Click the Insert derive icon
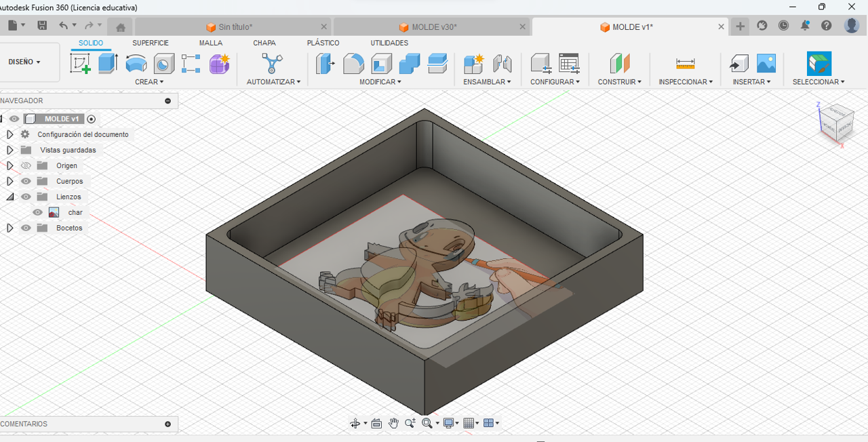Screen dimensions: 868x442 click(738, 64)
